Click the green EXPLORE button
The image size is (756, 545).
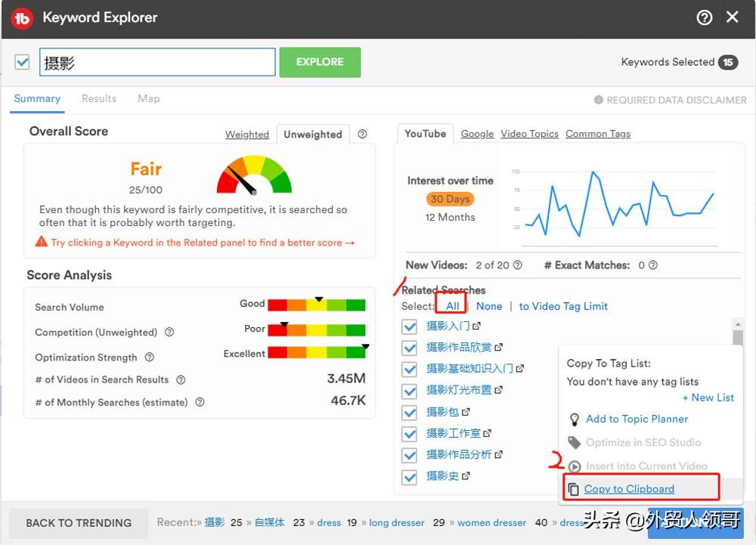point(320,62)
